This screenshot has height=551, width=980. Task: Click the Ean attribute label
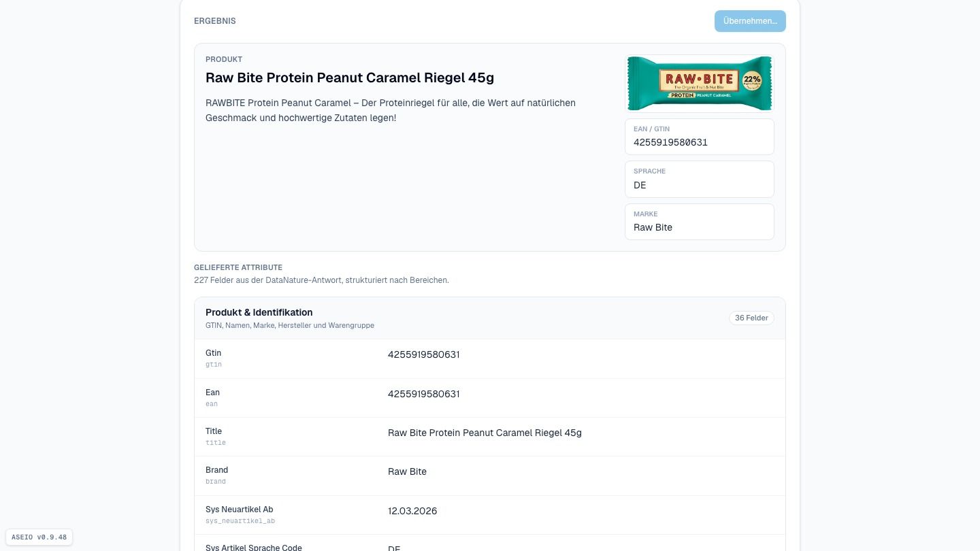click(212, 393)
